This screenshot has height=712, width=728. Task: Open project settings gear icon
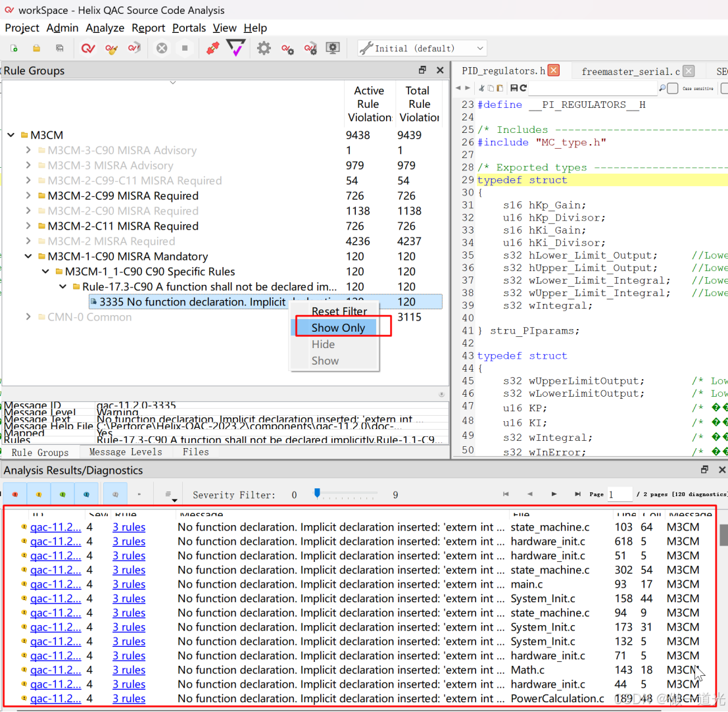tap(264, 48)
